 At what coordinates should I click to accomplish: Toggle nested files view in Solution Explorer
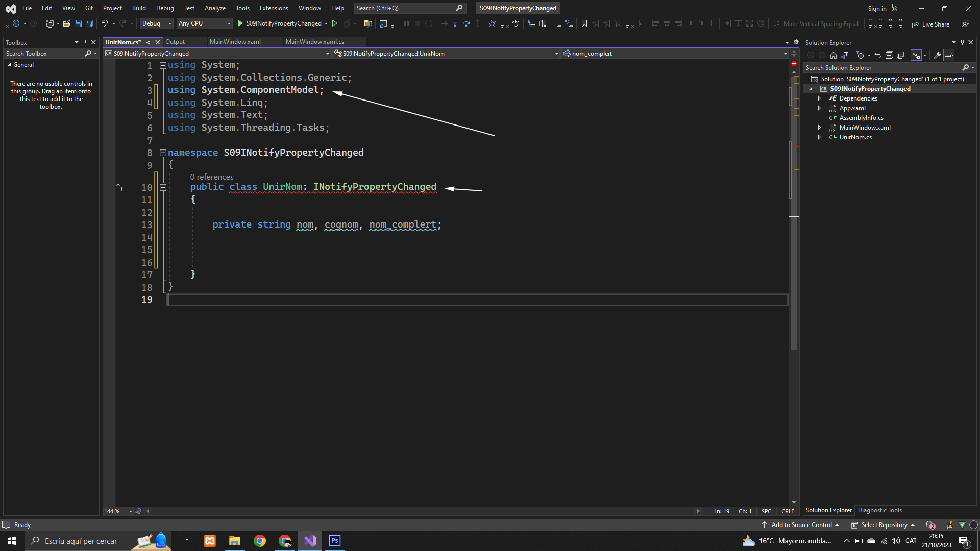click(916, 55)
